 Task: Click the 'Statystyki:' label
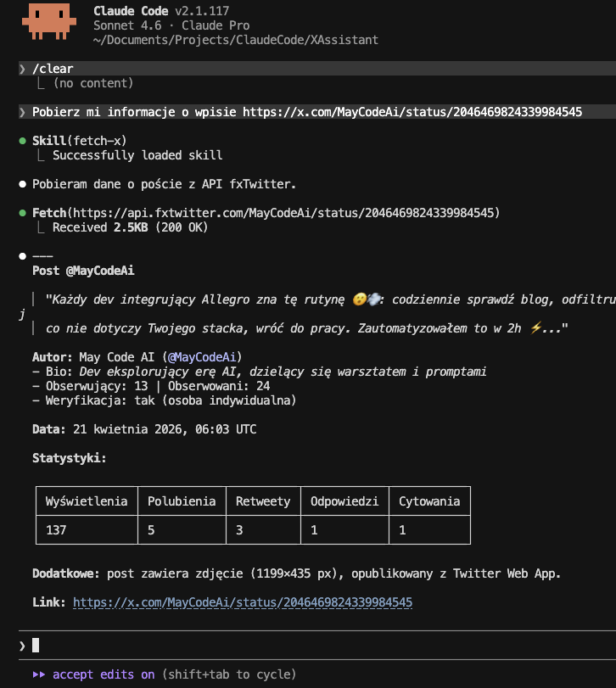(x=70, y=458)
